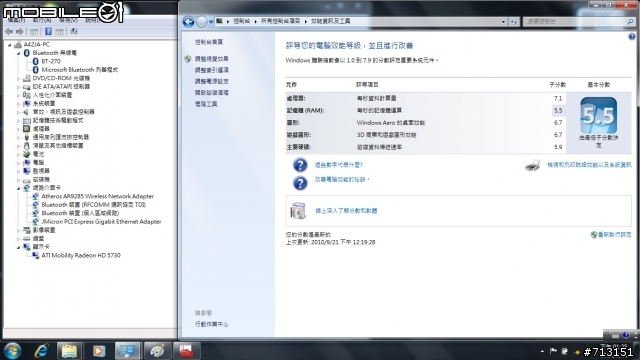Click Action Center link at sidebar bottom
The width and height of the screenshot is (640, 360).
[211, 324]
